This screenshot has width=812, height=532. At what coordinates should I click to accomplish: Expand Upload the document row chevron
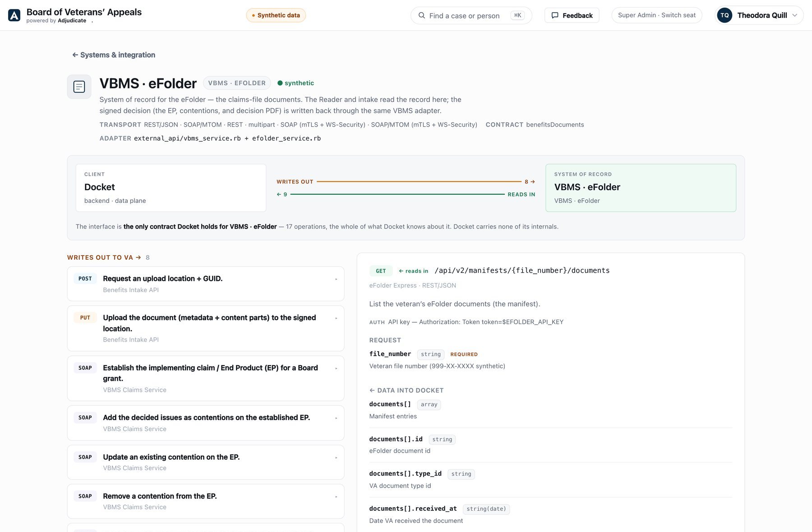click(x=336, y=318)
